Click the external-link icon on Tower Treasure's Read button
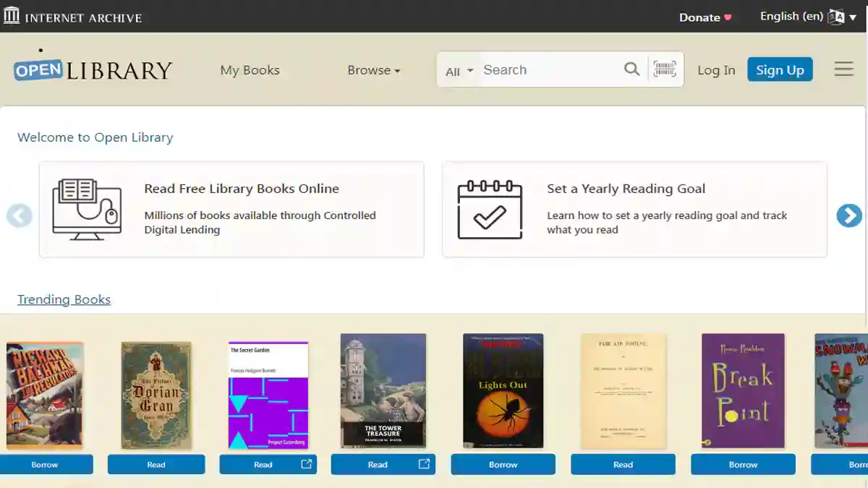Screen dimensions: 868x488 (x=424, y=464)
